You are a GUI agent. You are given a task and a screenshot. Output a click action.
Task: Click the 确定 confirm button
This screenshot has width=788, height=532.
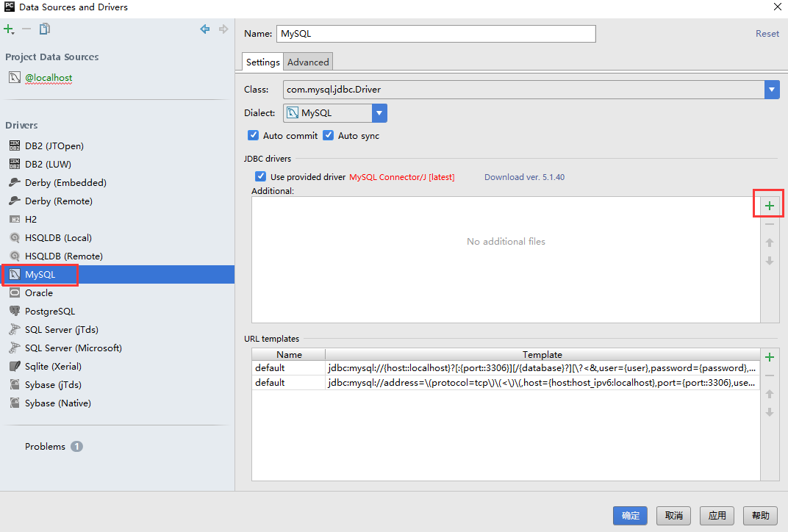point(630,516)
